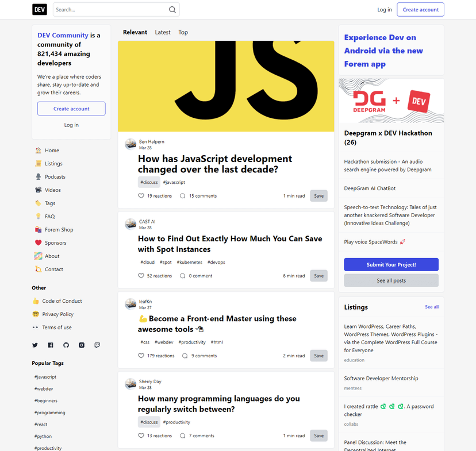Click heart icon on CAST AI post

pyautogui.click(x=141, y=276)
